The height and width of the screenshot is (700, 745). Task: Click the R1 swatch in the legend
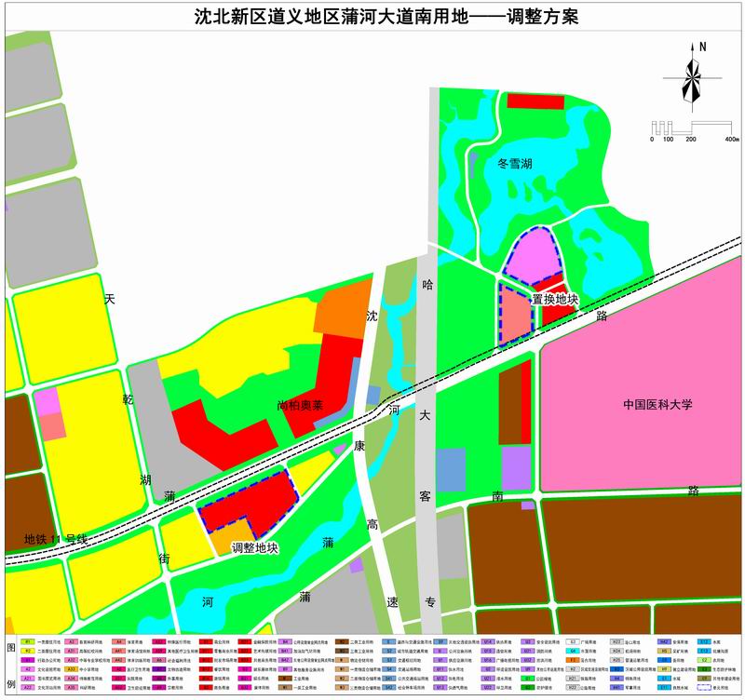click(28, 641)
